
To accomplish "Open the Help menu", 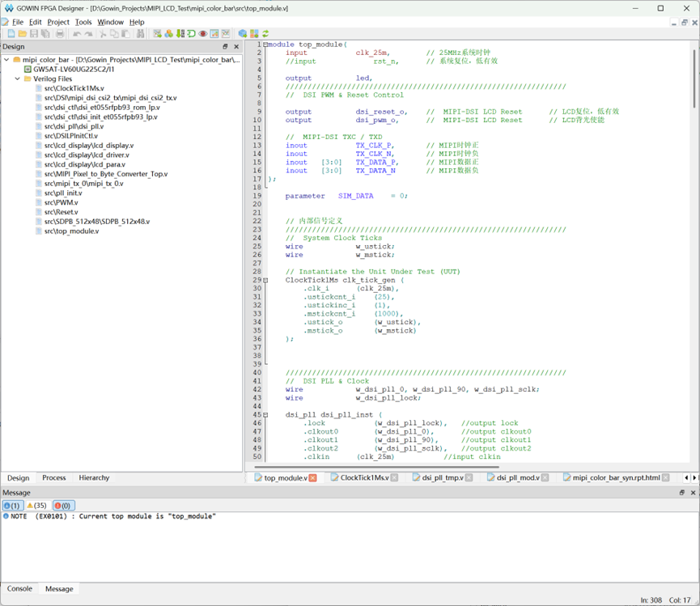I will (137, 22).
